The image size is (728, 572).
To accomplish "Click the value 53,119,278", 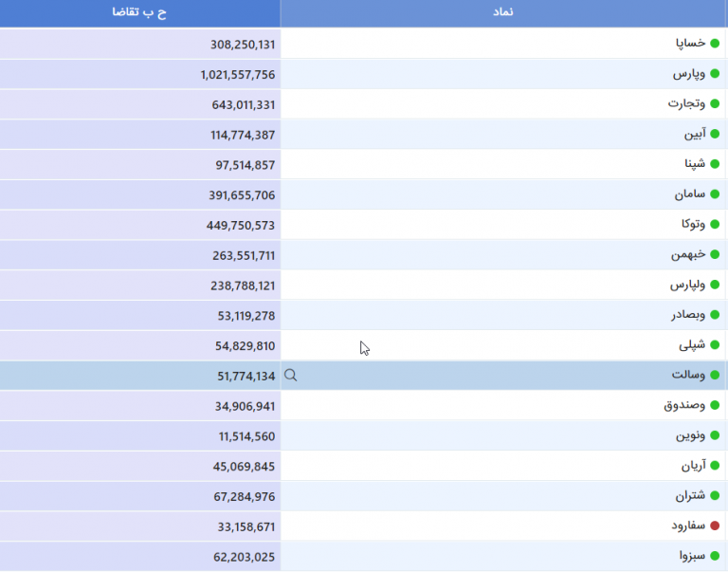I will click(x=246, y=316).
